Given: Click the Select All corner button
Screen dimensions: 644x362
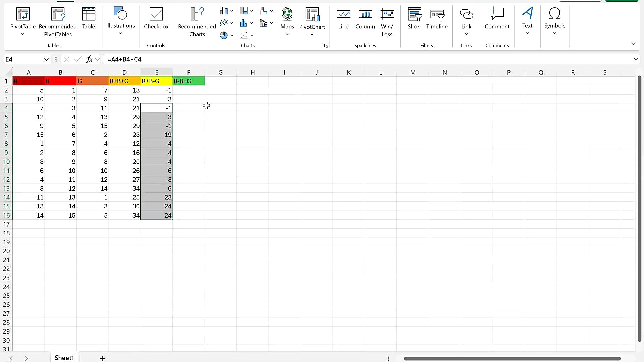Looking at the screenshot, I should tap(8, 72).
